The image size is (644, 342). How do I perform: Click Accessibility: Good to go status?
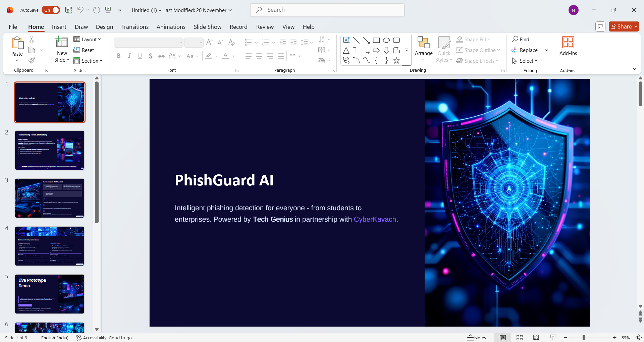click(x=104, y=338)
